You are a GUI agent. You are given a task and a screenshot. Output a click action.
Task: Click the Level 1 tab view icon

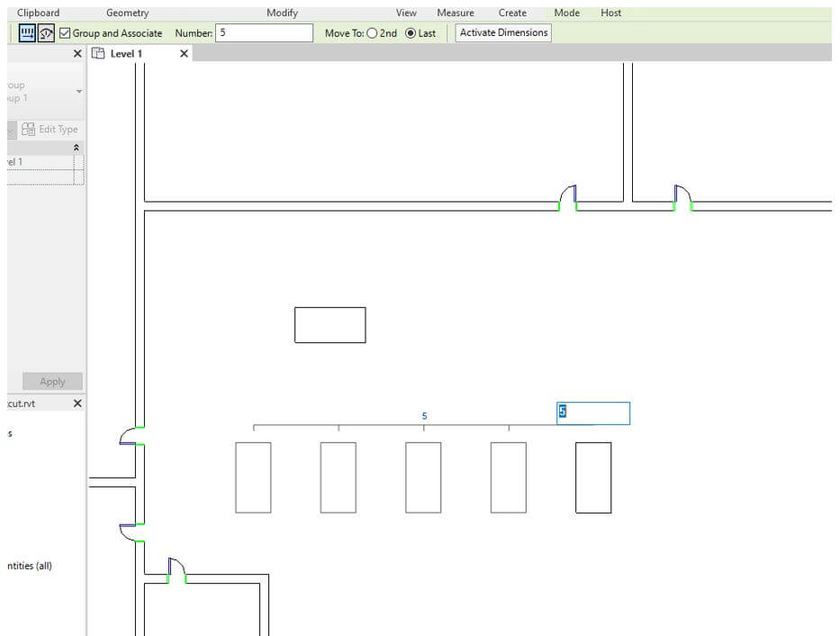click(98, 53)
